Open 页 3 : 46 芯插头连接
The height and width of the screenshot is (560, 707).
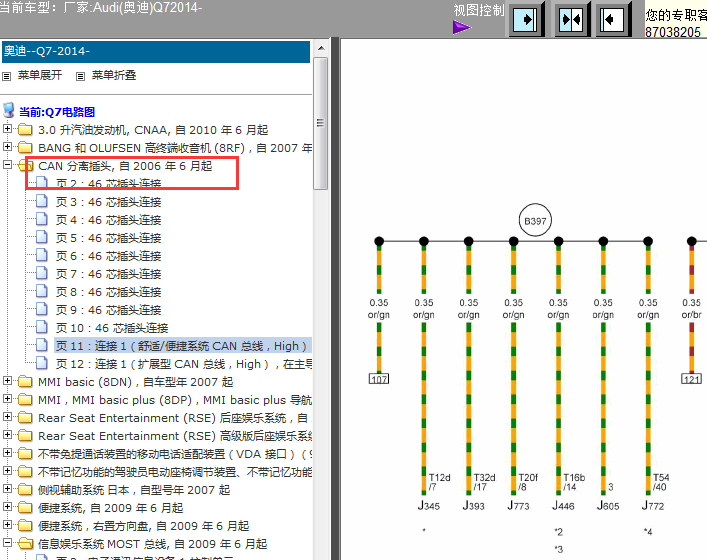click(x=108, y=202)
